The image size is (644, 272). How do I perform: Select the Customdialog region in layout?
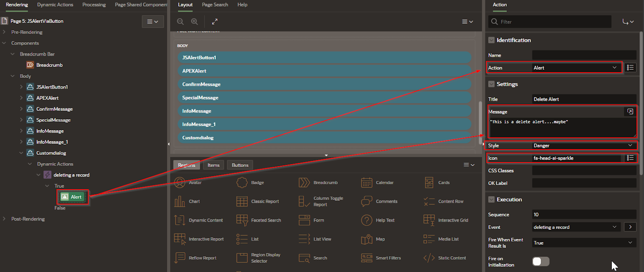324,137
